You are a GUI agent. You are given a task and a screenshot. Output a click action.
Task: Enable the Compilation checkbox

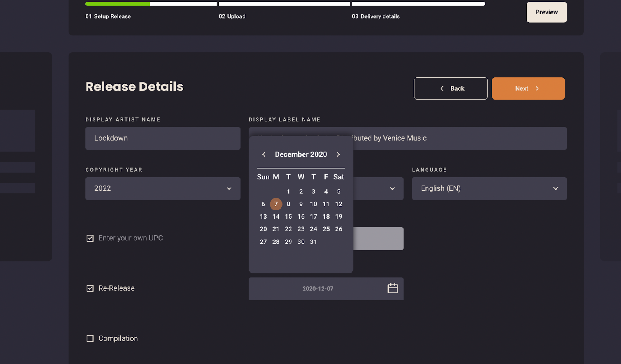pos(90,338)
